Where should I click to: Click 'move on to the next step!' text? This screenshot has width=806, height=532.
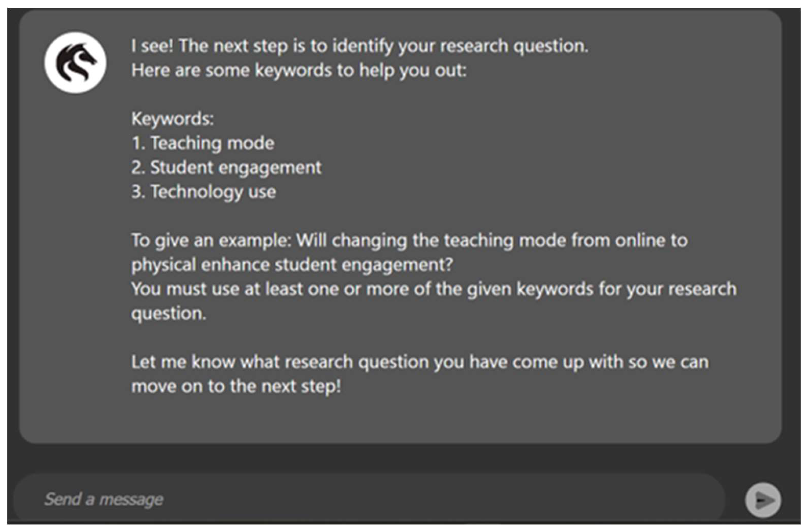236,387
